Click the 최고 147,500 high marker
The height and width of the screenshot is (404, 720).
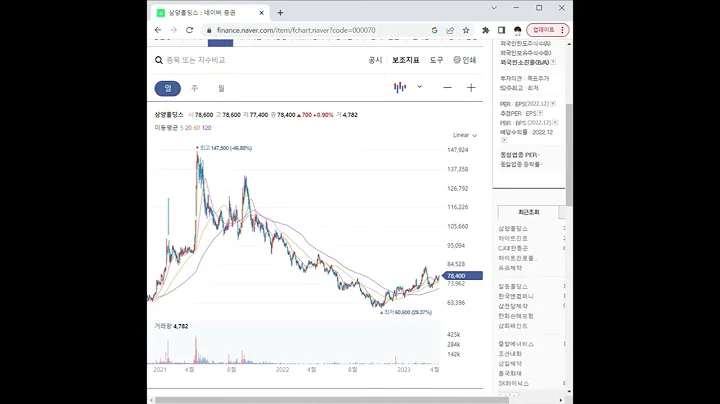pos(224,148)
